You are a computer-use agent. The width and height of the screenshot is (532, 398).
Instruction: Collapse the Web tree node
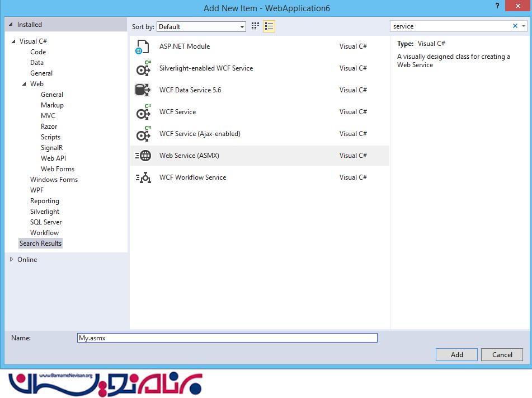pyautogui.click(x=24, y=84)
